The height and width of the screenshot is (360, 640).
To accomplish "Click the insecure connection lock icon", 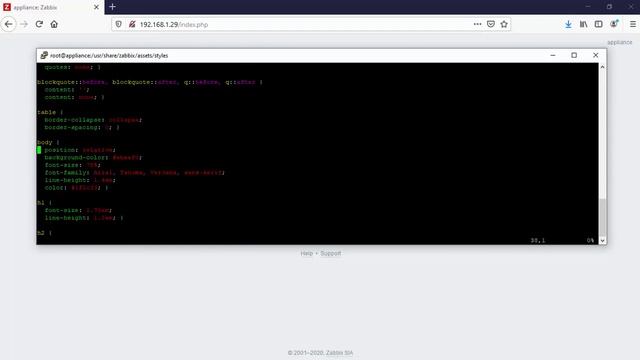I will [132, 24].
